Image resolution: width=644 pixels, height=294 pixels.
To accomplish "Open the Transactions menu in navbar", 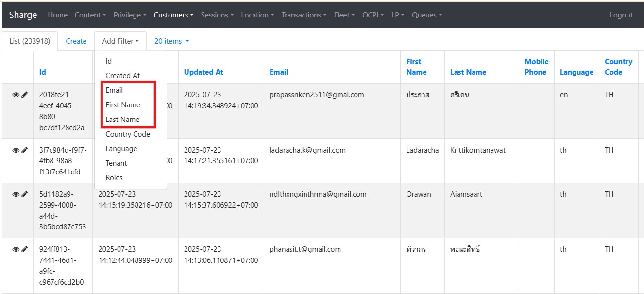I will point(304,15).
